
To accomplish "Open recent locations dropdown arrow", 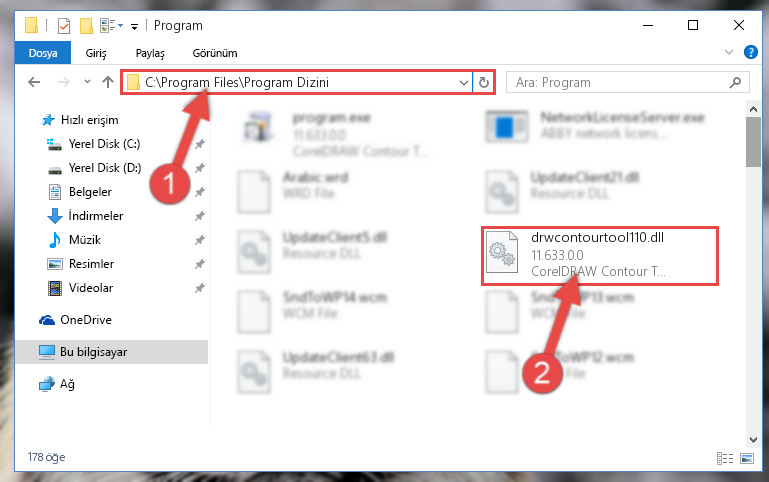I will [x=87, y=82].
